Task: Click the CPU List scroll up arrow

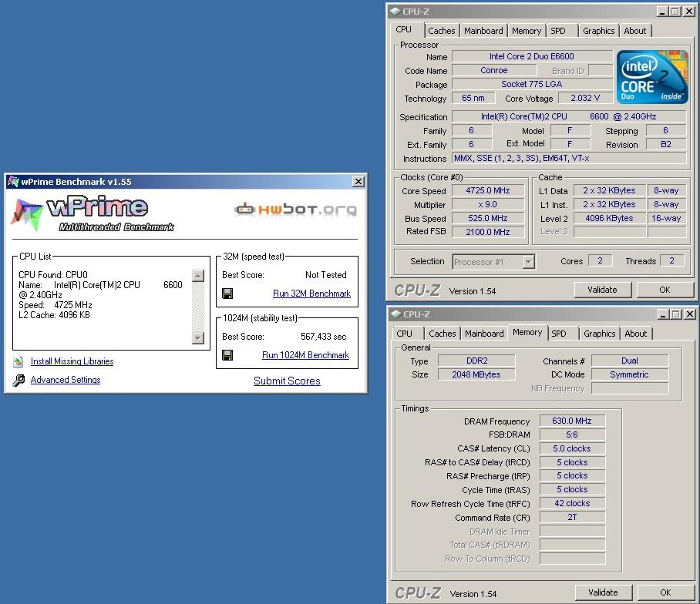Action: (x=198, y=276)
